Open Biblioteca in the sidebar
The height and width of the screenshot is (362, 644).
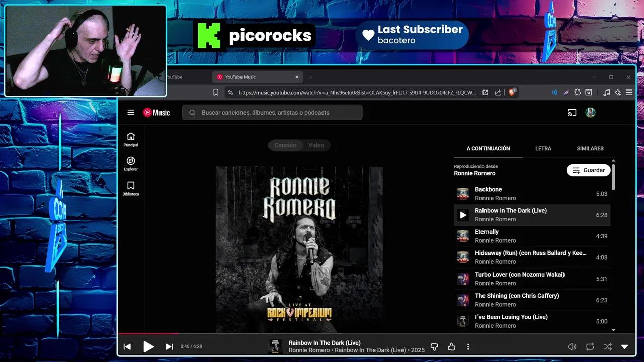point(131,189)
